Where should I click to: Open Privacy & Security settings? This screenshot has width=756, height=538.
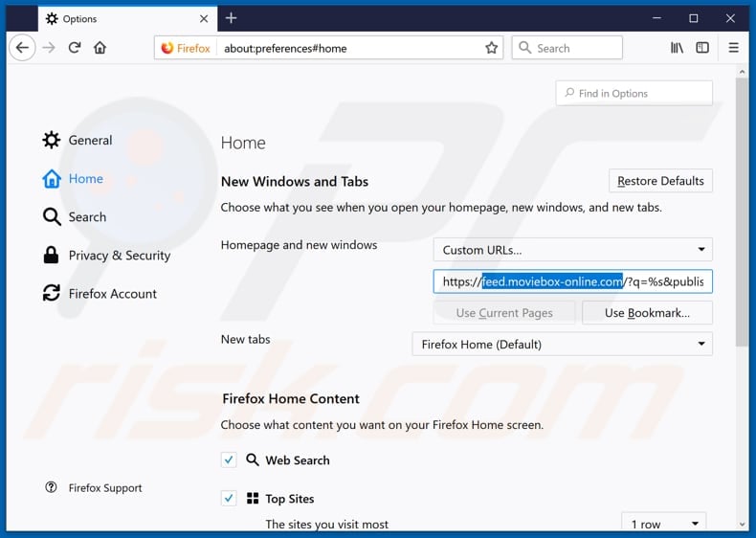[106, 256]
